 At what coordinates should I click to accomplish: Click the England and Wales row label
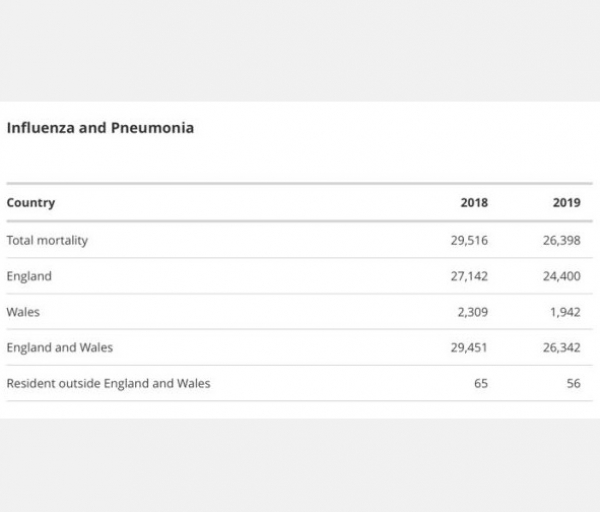click(60, 347)
